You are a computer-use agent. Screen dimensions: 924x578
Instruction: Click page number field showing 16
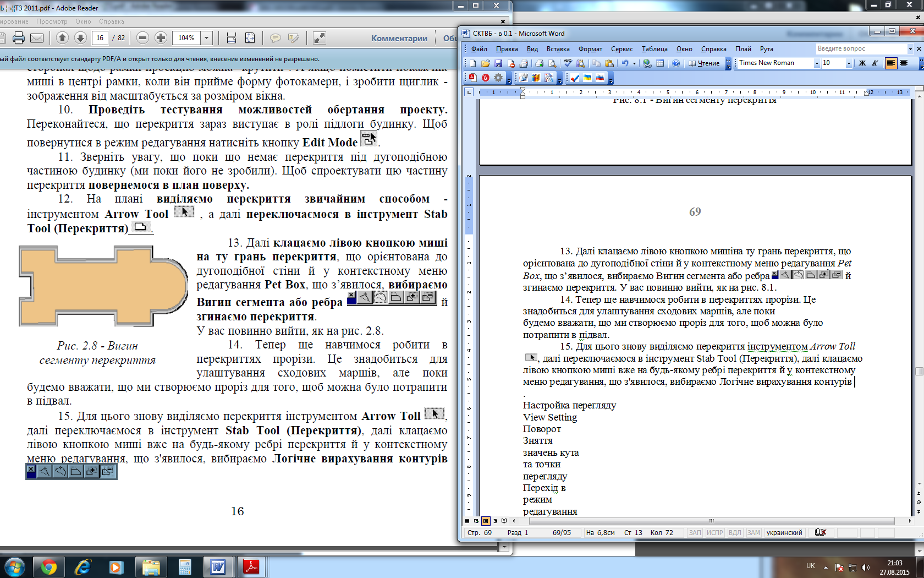(x=100, y=38)
